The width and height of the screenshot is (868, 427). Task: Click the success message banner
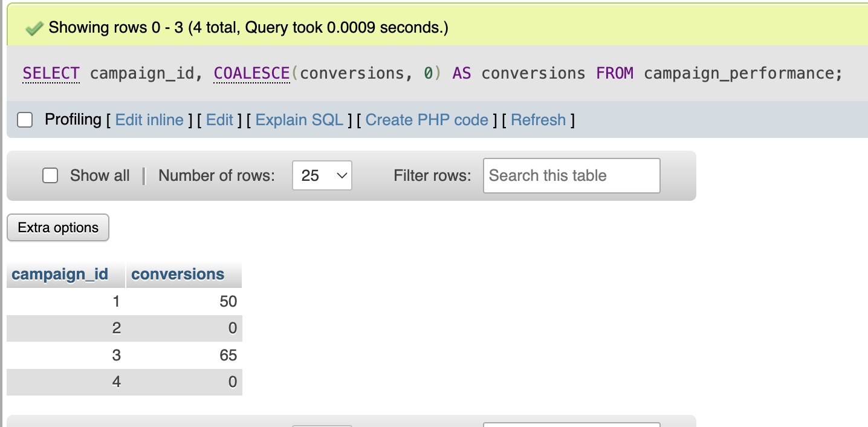click(x=248, y=27)
